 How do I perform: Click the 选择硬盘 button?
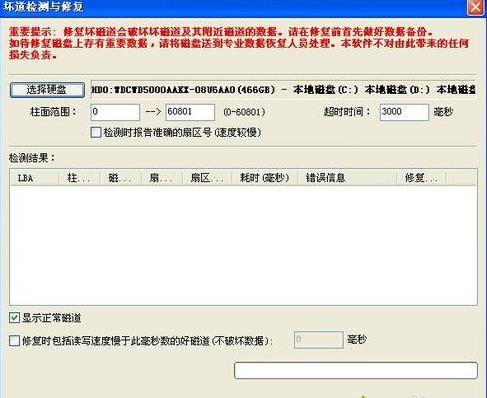pyautogui.click(x=47, y=90)
